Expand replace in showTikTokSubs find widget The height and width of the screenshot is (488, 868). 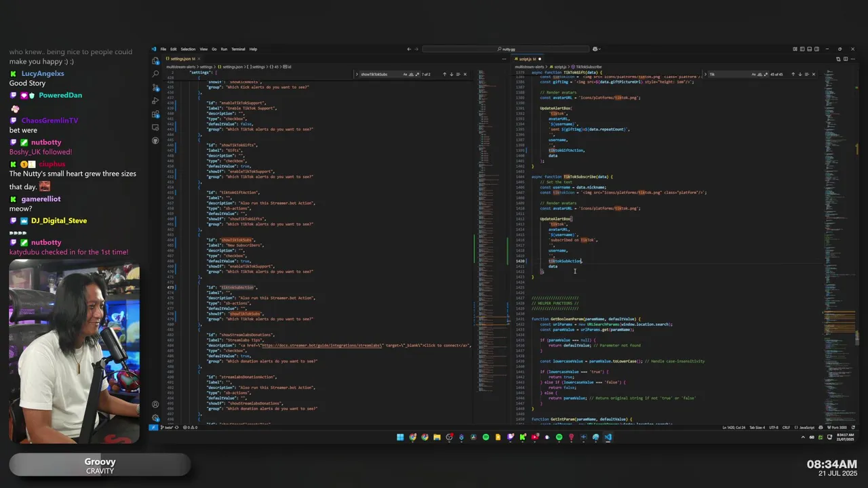pos(357,75)
